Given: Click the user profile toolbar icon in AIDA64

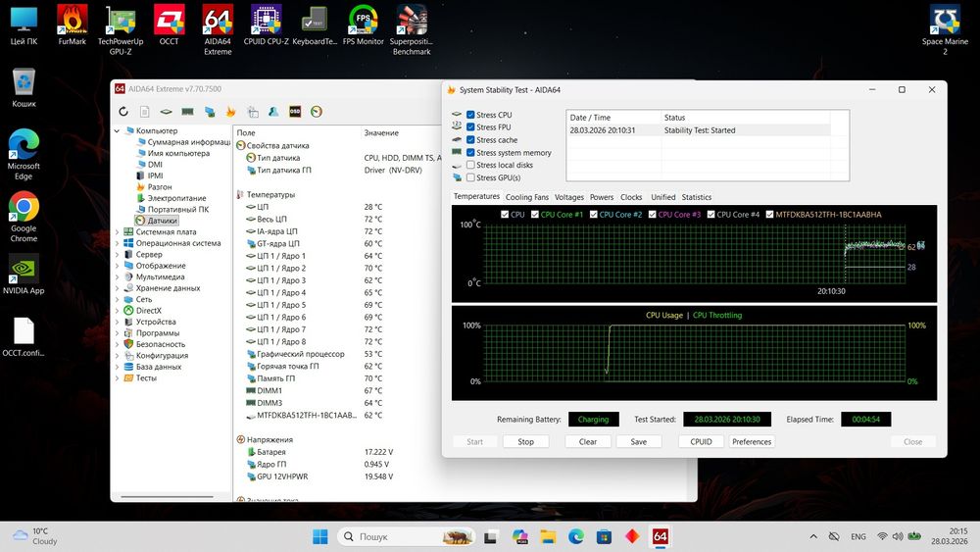Looking at the screenshot, I should click(x=273, y=111).
